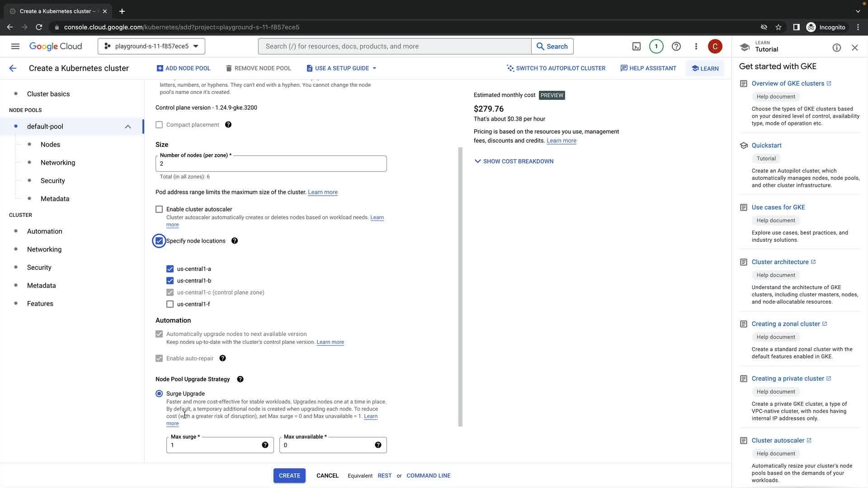Click the Number of nodes field
The image size is (868, 488).
point(271,164)
